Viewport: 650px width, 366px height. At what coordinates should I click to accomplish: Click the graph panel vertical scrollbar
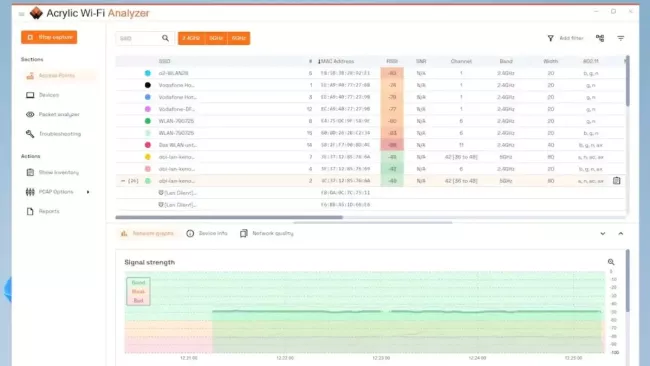tap(628, 281)
